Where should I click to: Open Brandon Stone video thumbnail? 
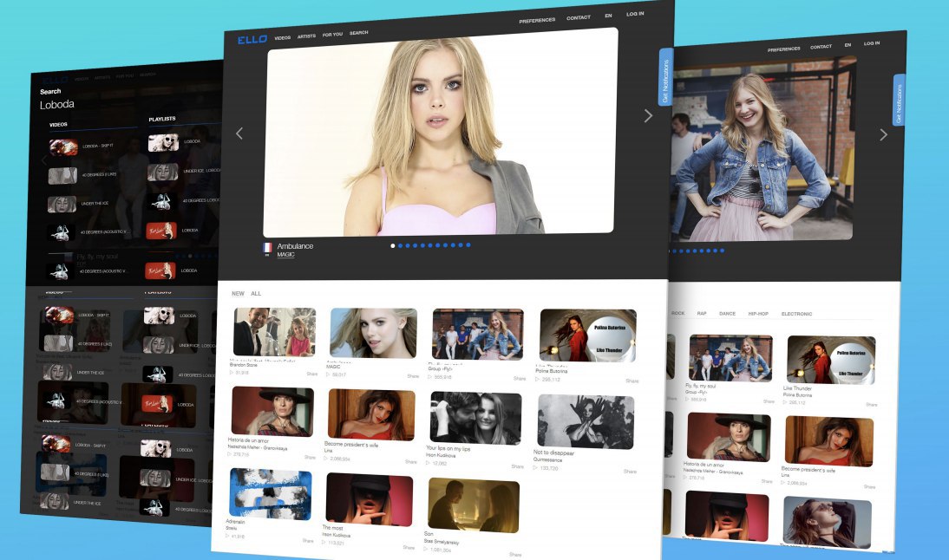pos(275,332)
